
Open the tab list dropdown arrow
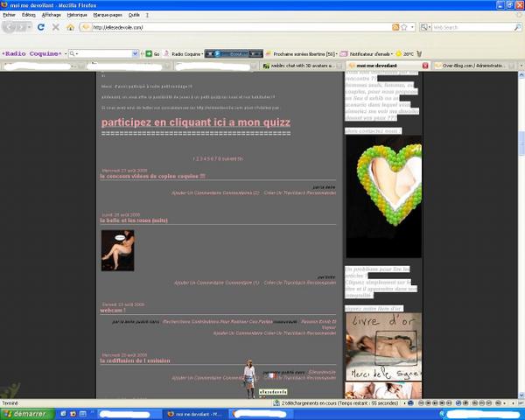521,66
